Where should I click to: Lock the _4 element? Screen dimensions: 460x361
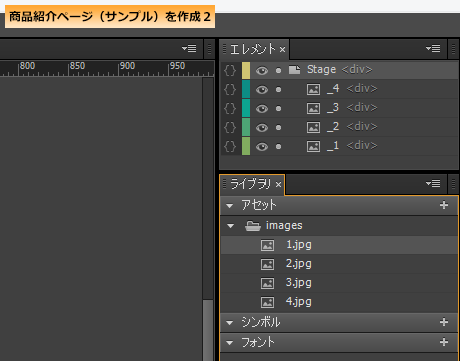[278, 89]
